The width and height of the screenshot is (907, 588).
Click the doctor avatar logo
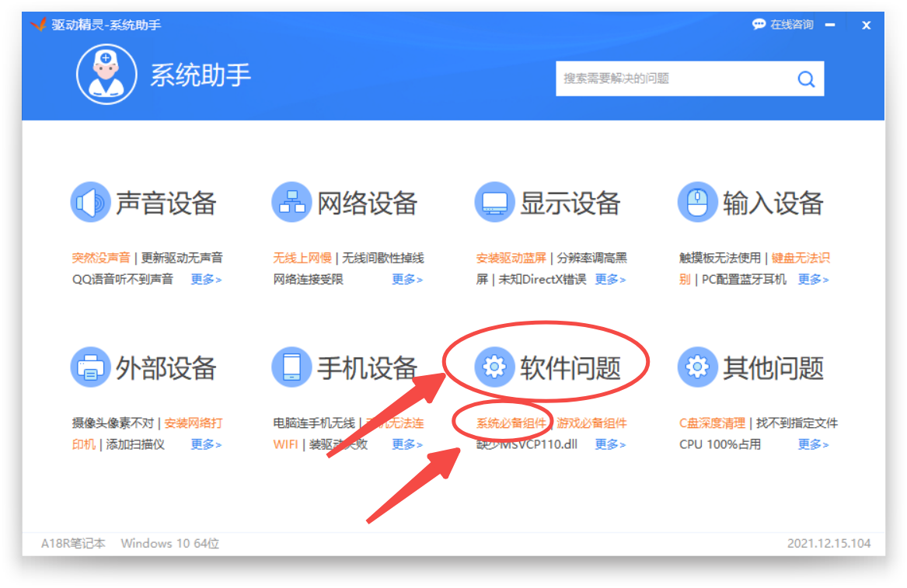[106, 75]
